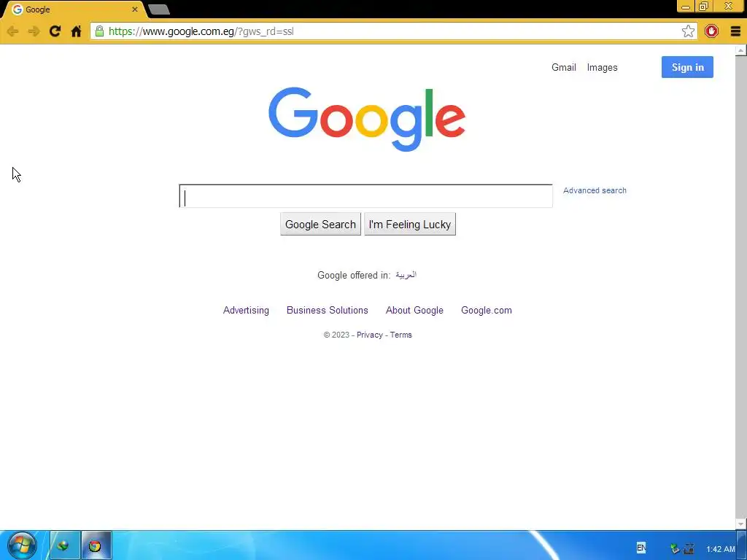
Task: Bookmark this page with the star icon
Action: (688, 31)
